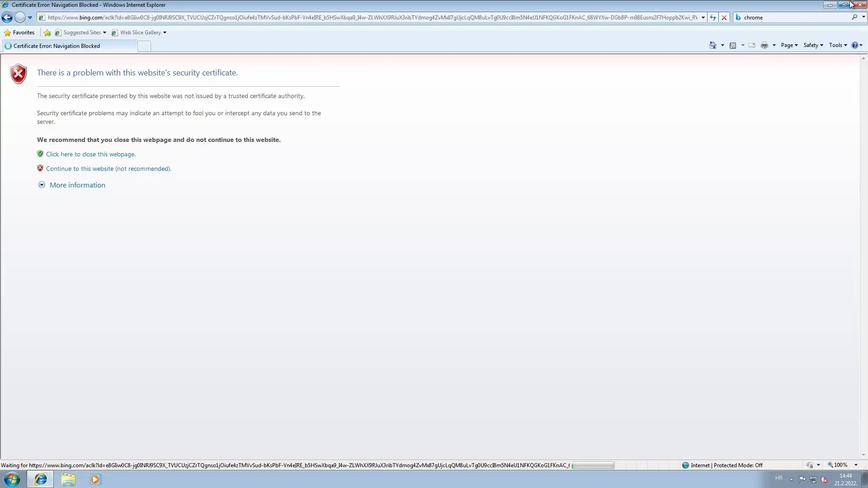This screenshot has width=868, height=488.
Task: Open the Help question mark icon
Action: [x=854, y=45]
